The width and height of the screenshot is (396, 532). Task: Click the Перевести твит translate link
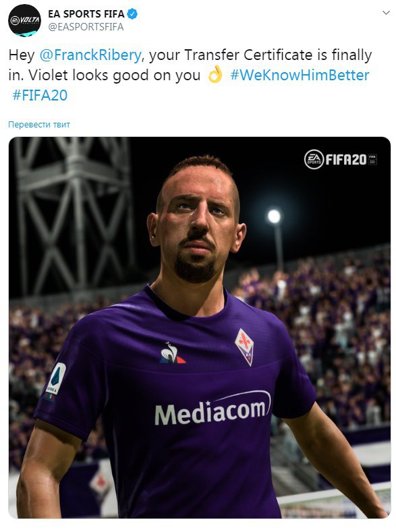click(39, 125)
